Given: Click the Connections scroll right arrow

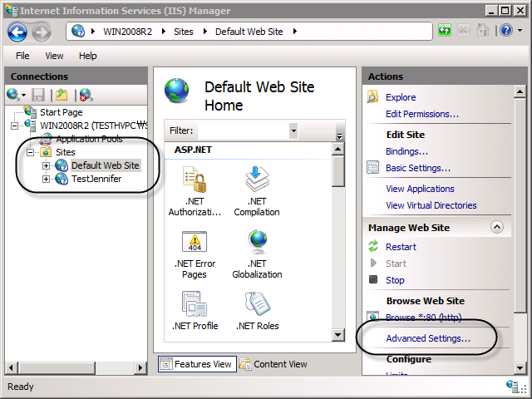Looking at the screenshot, I should 140,367.
